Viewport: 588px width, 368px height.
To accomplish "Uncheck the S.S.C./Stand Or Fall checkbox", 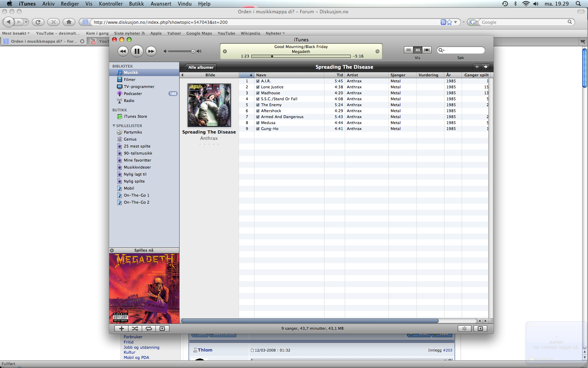I will point(258,99).
